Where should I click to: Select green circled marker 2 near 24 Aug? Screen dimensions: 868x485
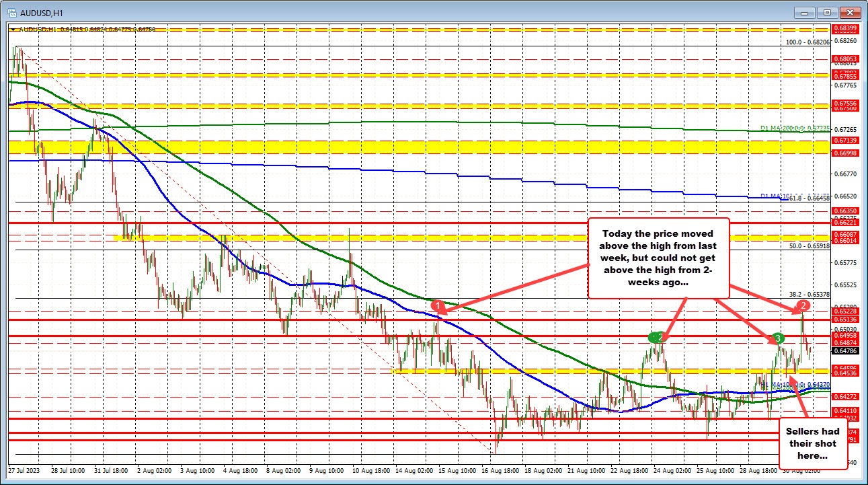tap(658, 338)
